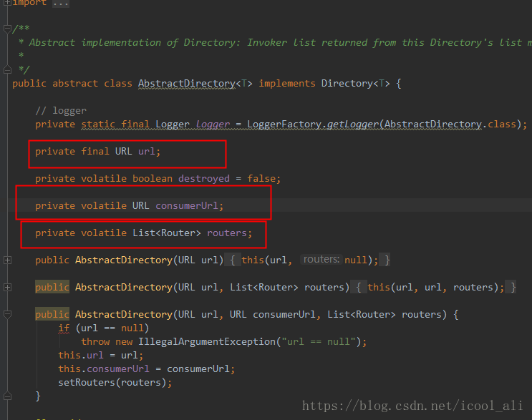Expand the folded import section

coord(7,2)
